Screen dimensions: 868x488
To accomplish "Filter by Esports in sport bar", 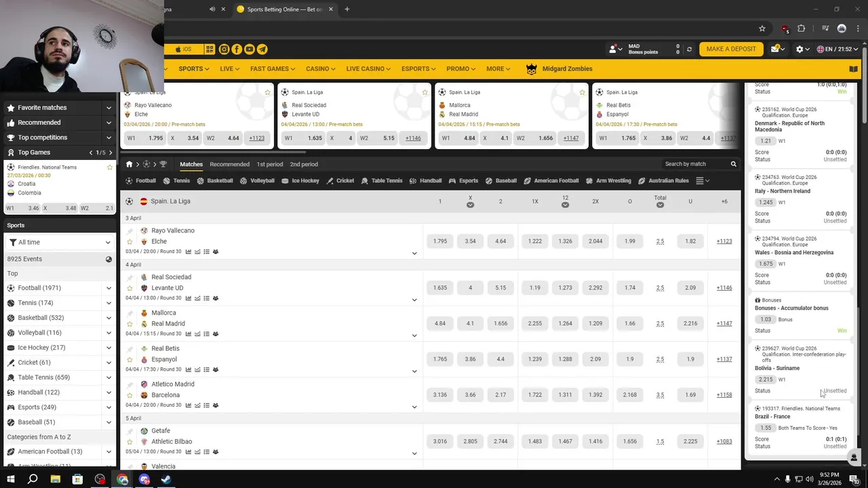I will (463, 181).
